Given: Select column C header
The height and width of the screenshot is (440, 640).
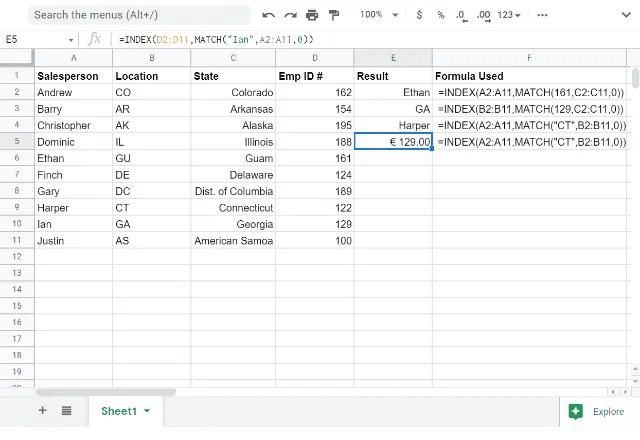Looking at the screenshot, I should pos(233,58).
